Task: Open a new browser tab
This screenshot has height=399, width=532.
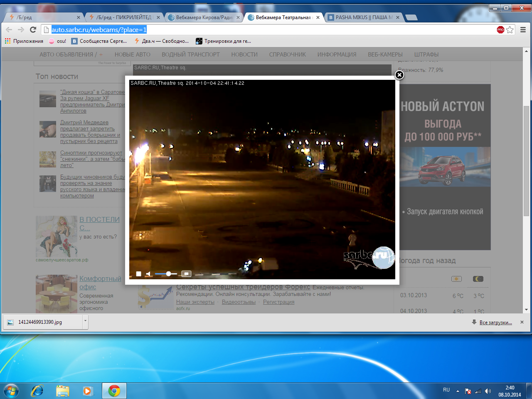Action: coord(411,17)
